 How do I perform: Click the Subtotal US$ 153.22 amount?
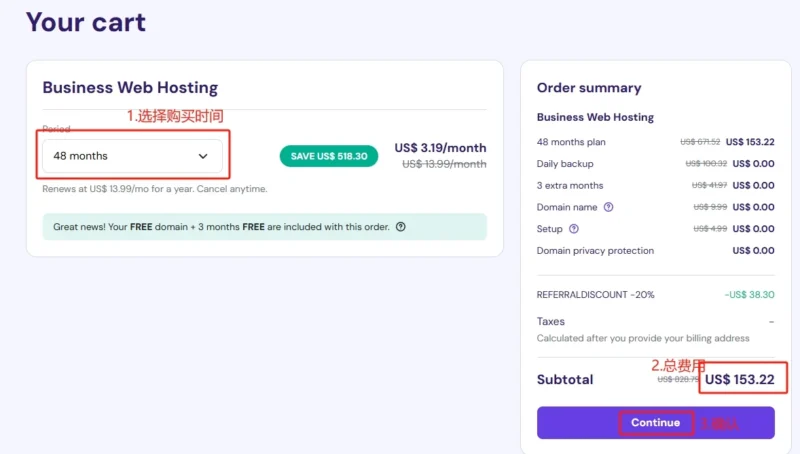pos(739,380)
